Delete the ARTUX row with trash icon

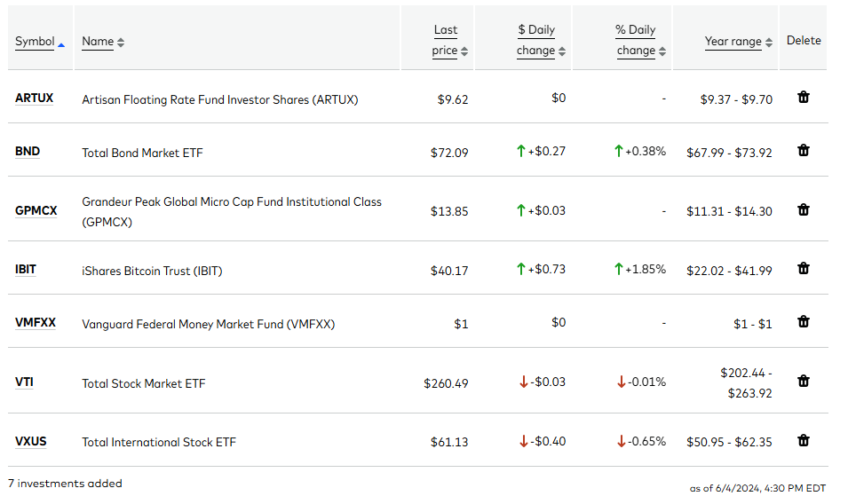coord(803,98)
